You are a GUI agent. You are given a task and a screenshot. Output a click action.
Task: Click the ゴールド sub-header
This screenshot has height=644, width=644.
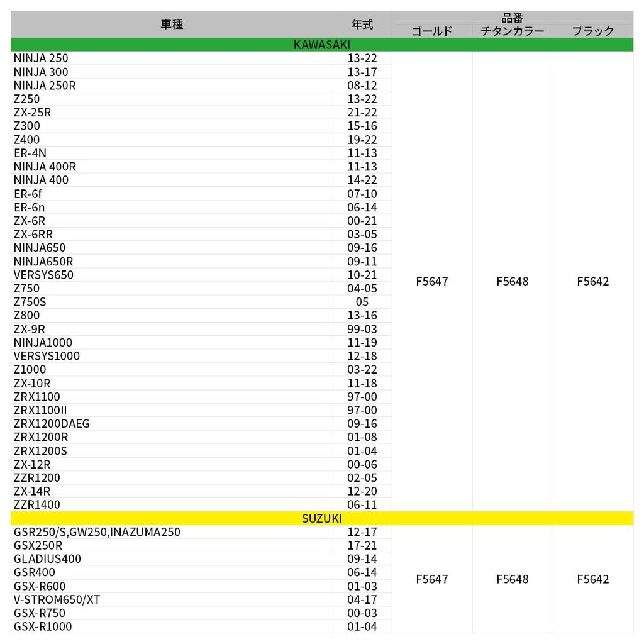pos(431,31)
